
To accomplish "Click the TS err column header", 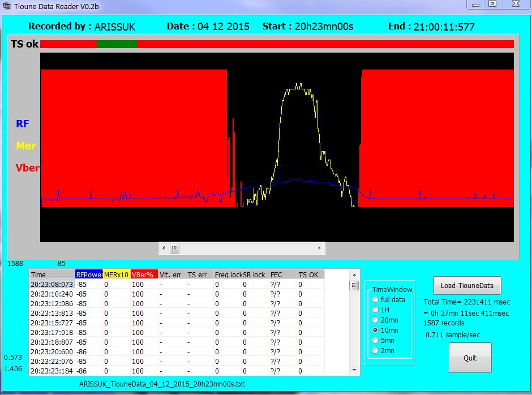I will click(199, 274).
